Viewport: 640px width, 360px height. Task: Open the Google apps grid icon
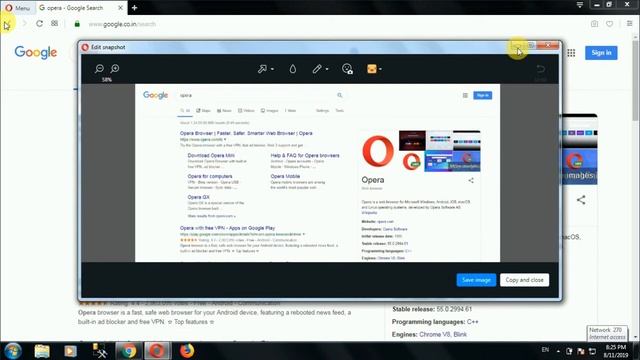click(x=571, y=53)
